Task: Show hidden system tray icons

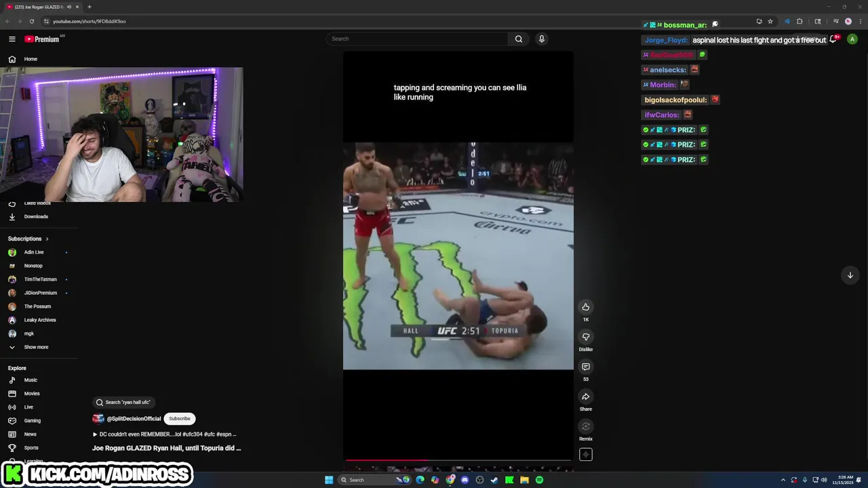Action: click(x=782, y=480)
